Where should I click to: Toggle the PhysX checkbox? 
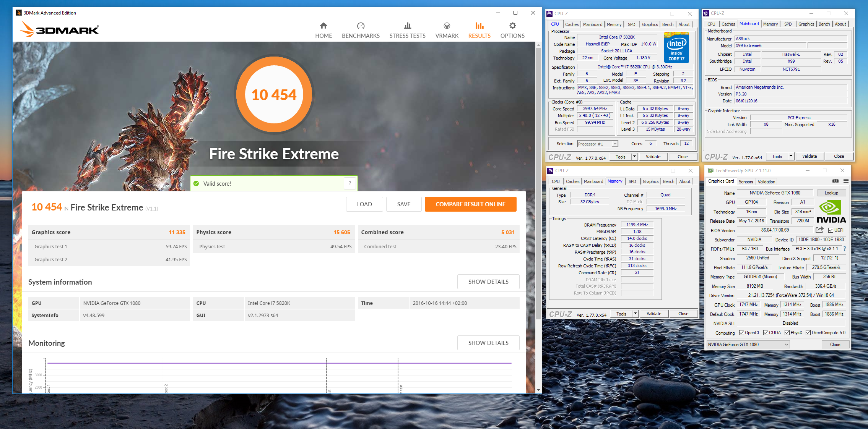pyautogui.click(x=787, y=333)
